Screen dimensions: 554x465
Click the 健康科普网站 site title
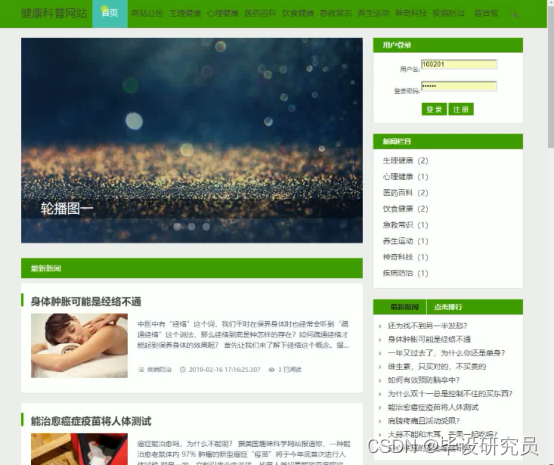[54, 13]
